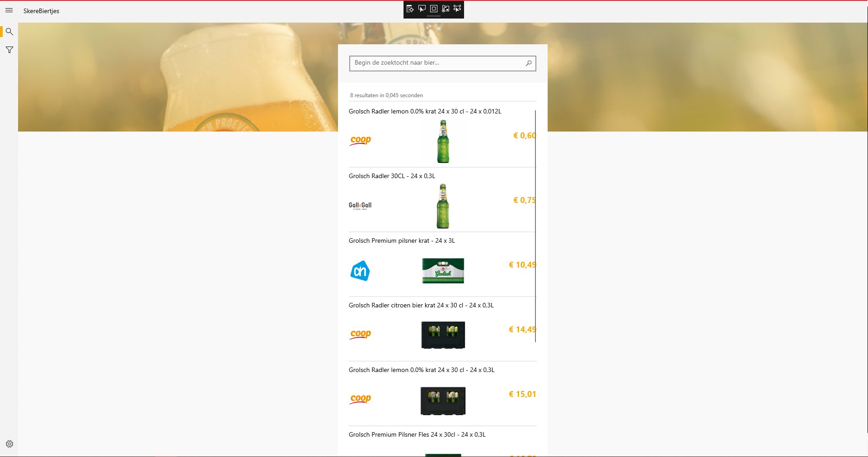The height and width of the screenshot is (457, 868).
Task: Open settings via the gear icon
Action: click(9, 444)
